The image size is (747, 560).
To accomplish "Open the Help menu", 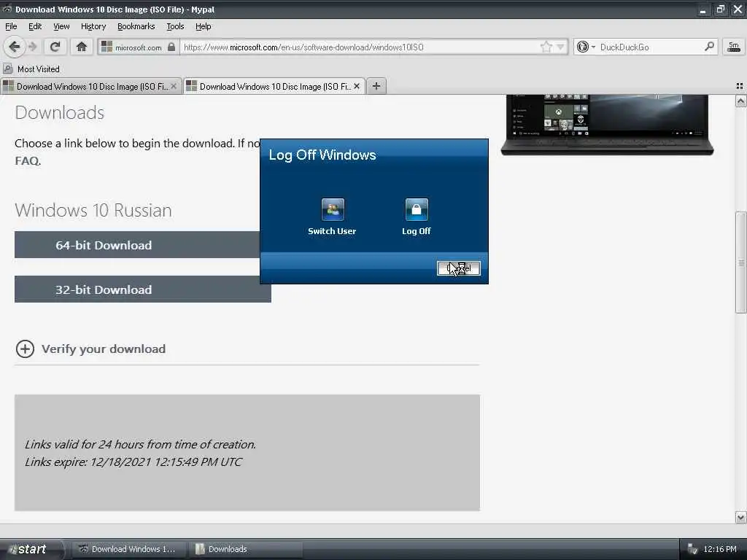I will 203,26.
